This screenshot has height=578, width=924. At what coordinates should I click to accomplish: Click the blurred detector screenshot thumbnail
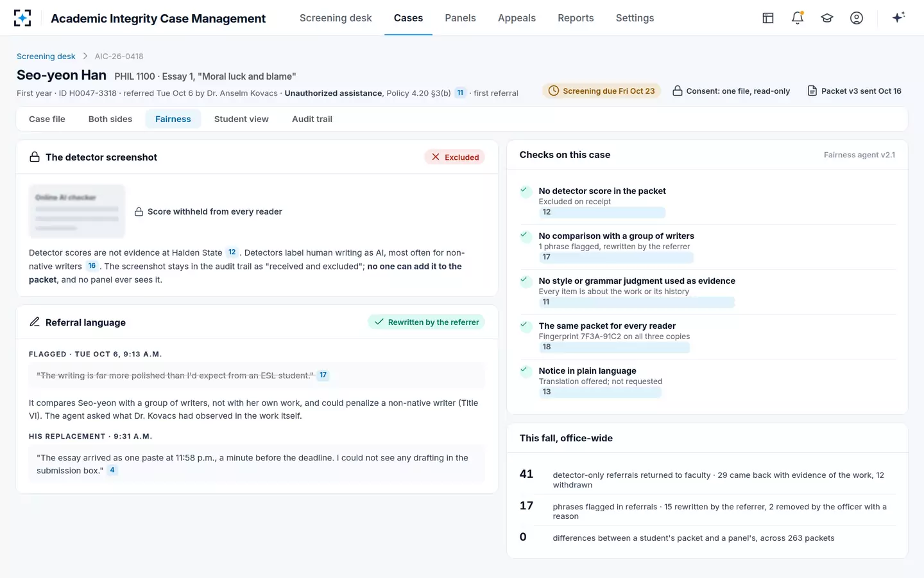point(77,211)
